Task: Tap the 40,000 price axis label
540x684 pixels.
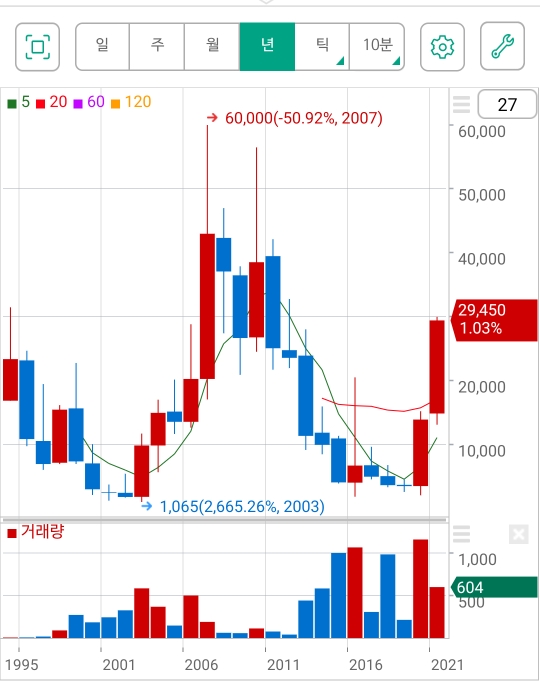Action: point(482,259)
